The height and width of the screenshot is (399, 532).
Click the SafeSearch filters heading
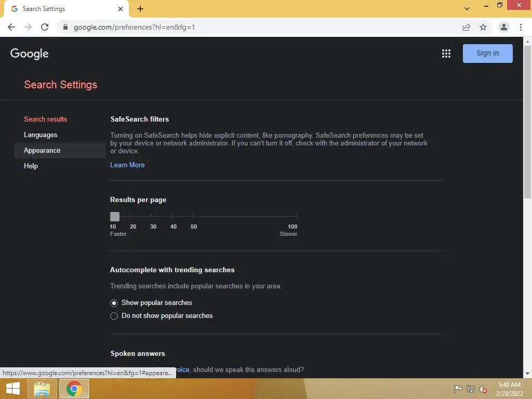coord(139,119)
